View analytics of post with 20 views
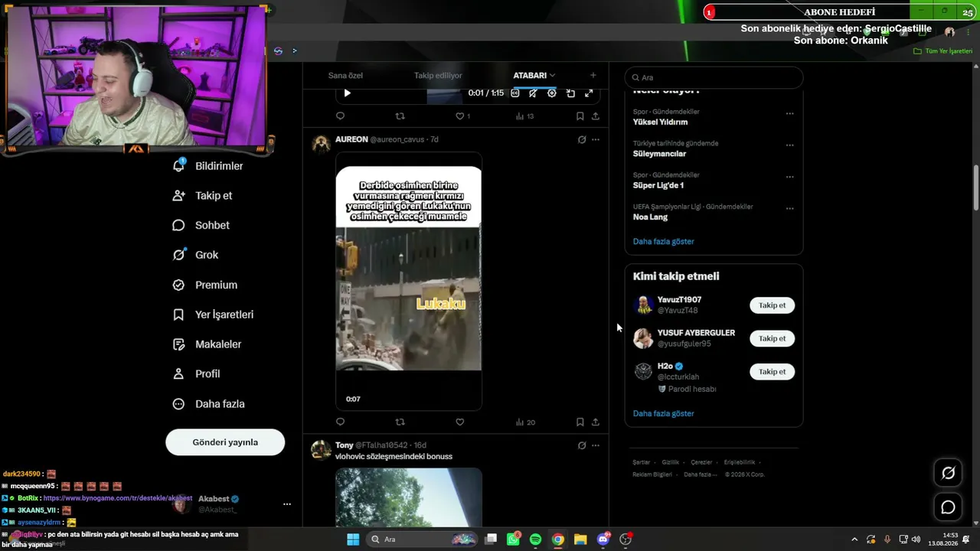 [525, 422]
